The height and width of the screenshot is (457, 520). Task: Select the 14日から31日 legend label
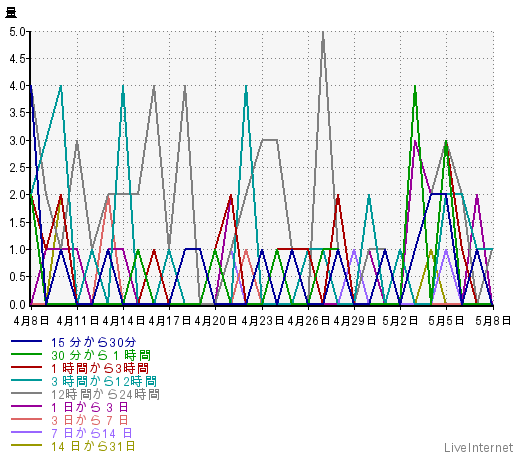[93, 446]
